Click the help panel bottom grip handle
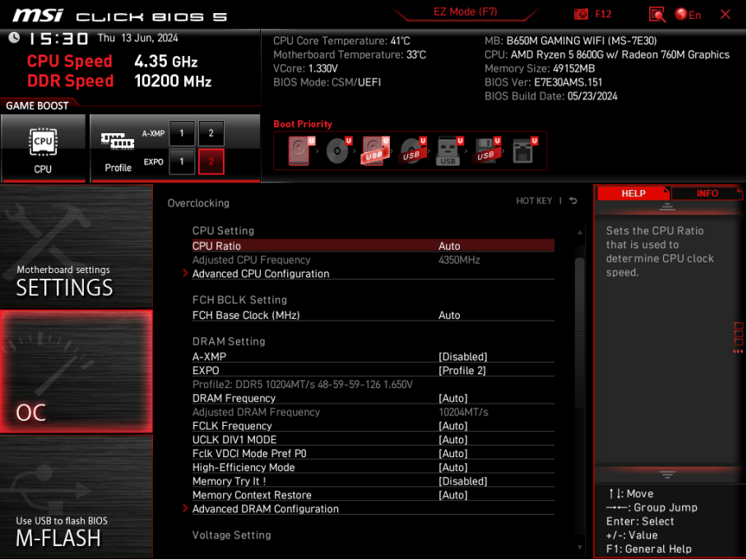Image resolution: width=747 pixels, height=560 pixels. click(x=667, y=474)
